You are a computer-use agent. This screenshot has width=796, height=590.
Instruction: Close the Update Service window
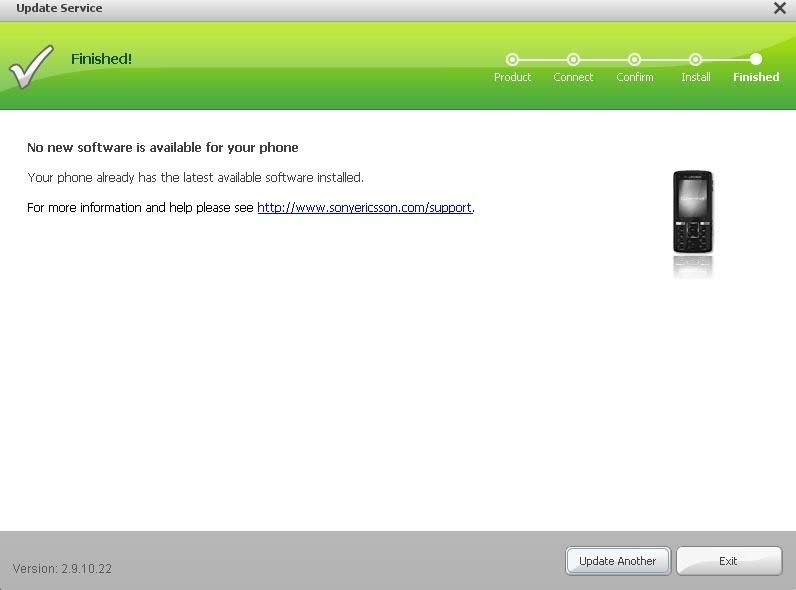[x=780, y=8]
